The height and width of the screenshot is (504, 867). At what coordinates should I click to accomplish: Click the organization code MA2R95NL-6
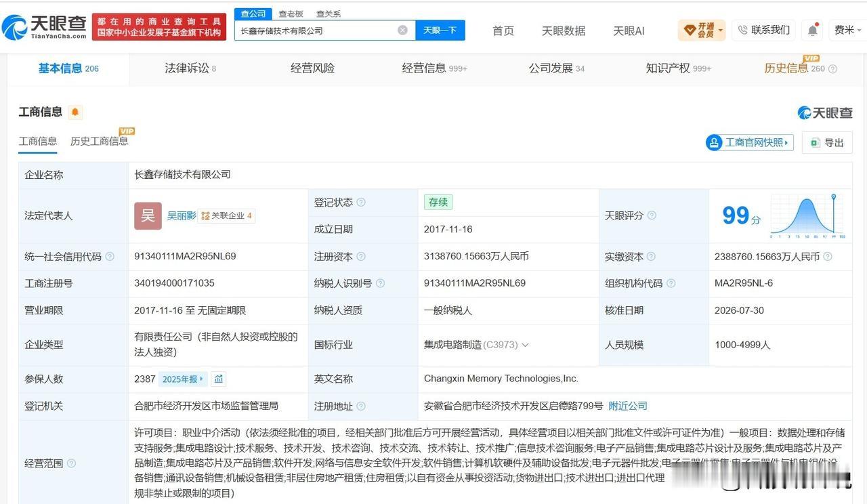tap(744, 283)
